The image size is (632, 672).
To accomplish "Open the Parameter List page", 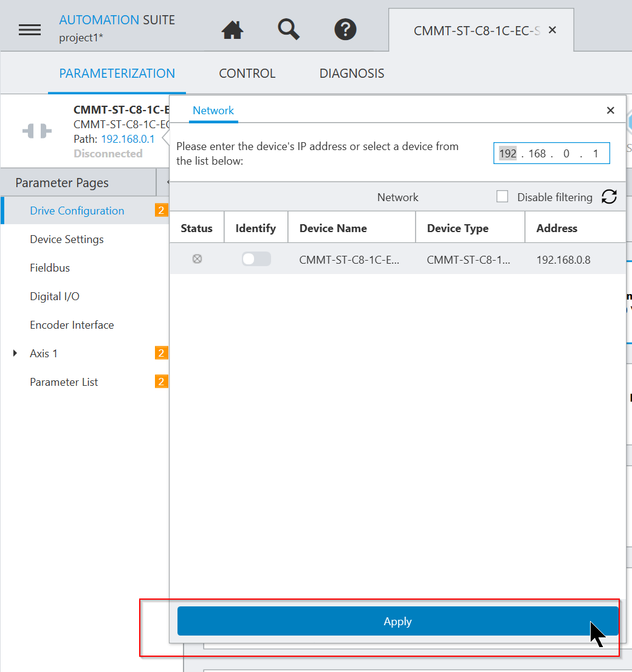I will pyautogui.click(x=64, y=382).
